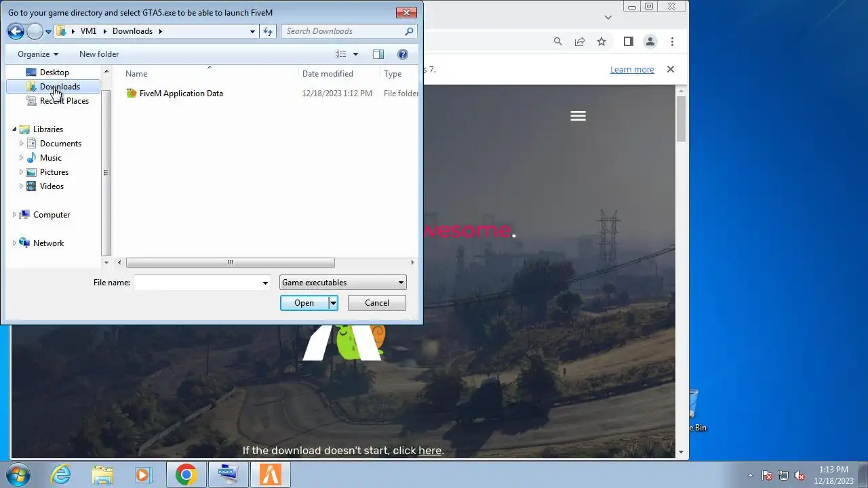Screen dimensions: 868x488
Task: Click the Open button
Action: pyautogui.click(x=304, y=303)
